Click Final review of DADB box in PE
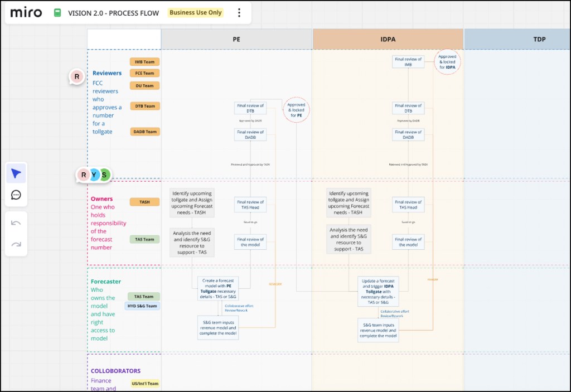The width and height of the screenshot is (571, 392). coord(250,135)
